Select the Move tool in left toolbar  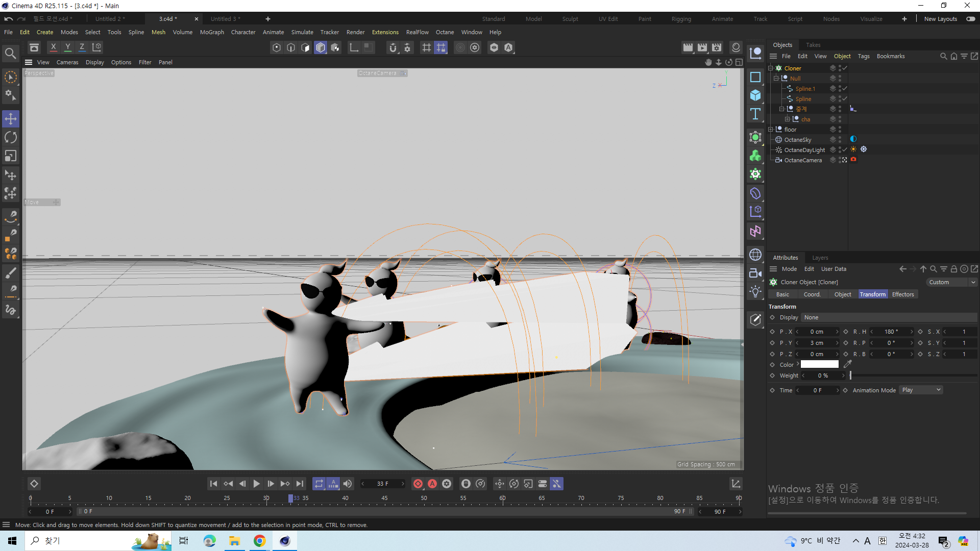(x=11, y=119)
